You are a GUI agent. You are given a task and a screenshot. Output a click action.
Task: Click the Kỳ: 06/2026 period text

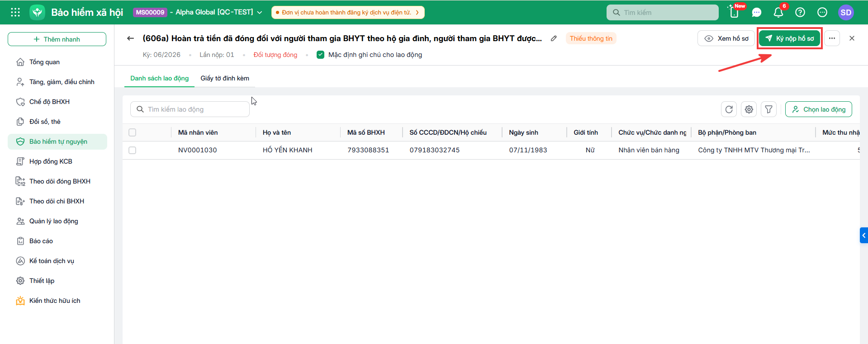tap(161, 55)
